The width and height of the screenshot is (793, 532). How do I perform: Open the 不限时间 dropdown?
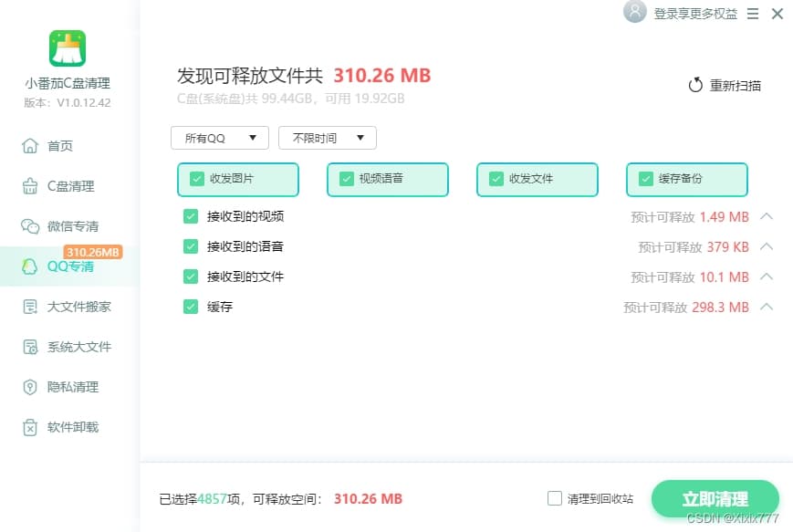coord(328,138)
